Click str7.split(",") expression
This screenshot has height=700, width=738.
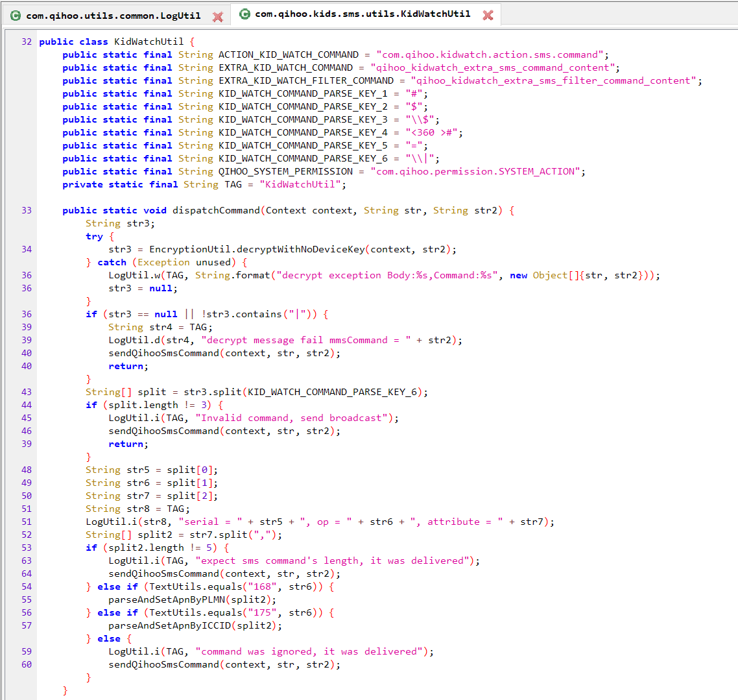[x=233, y=535]
